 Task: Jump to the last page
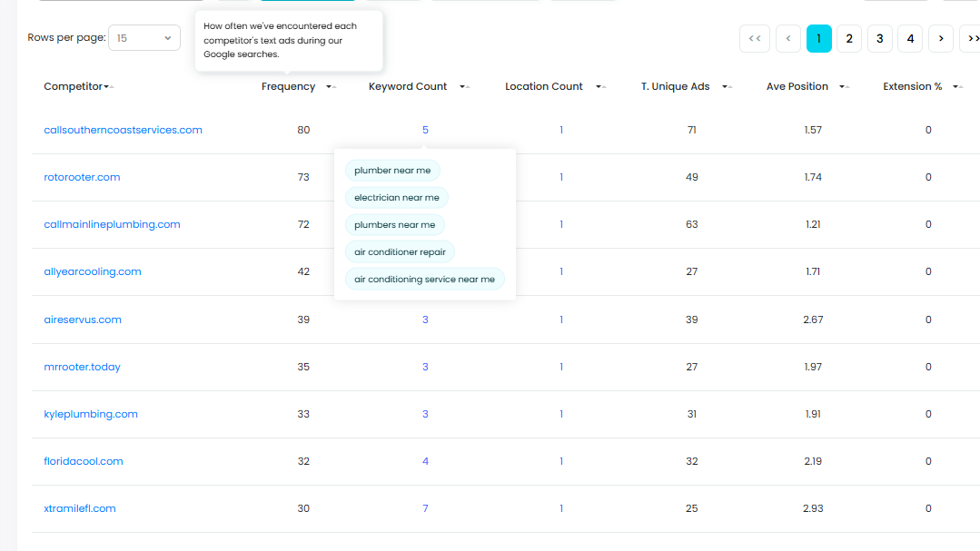(971, 39)
